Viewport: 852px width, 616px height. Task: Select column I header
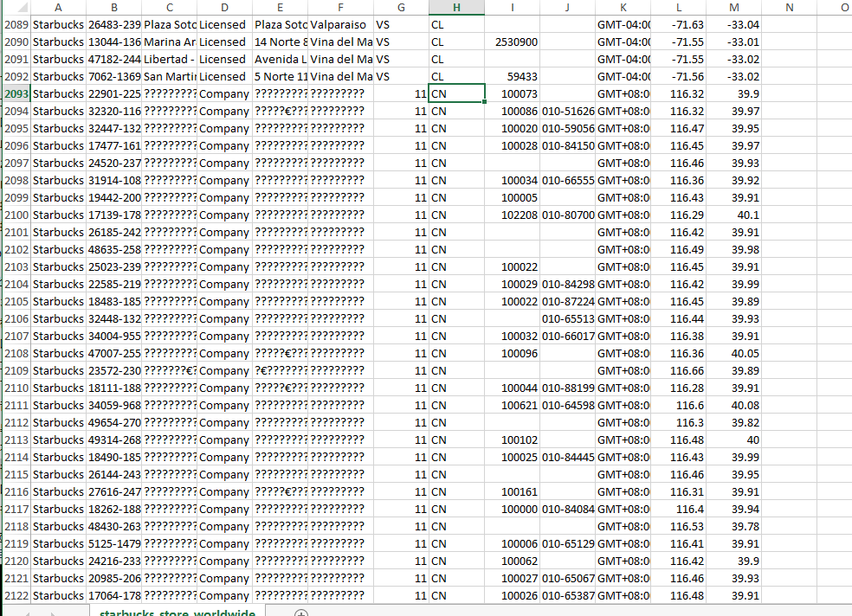point(512,7)
